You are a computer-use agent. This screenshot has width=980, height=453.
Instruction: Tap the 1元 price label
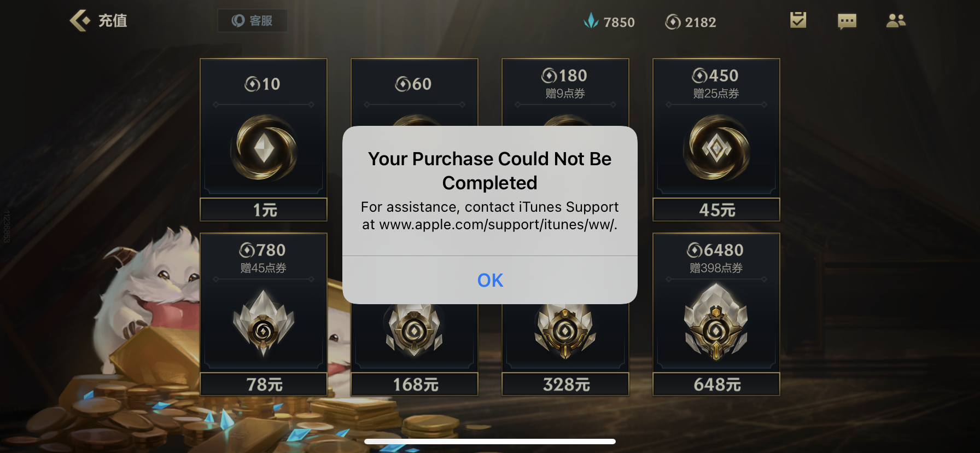pyautogui.click(x=264, y=210)
